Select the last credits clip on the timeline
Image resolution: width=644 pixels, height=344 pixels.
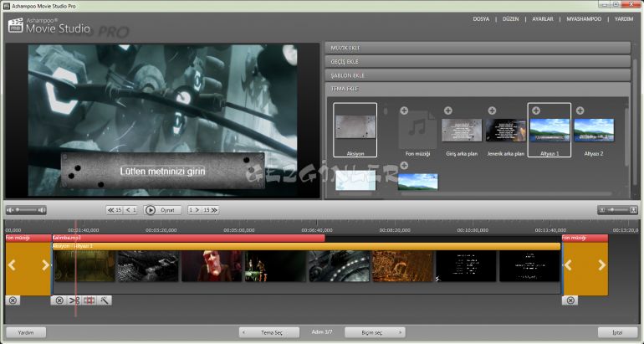pos(529,266)
